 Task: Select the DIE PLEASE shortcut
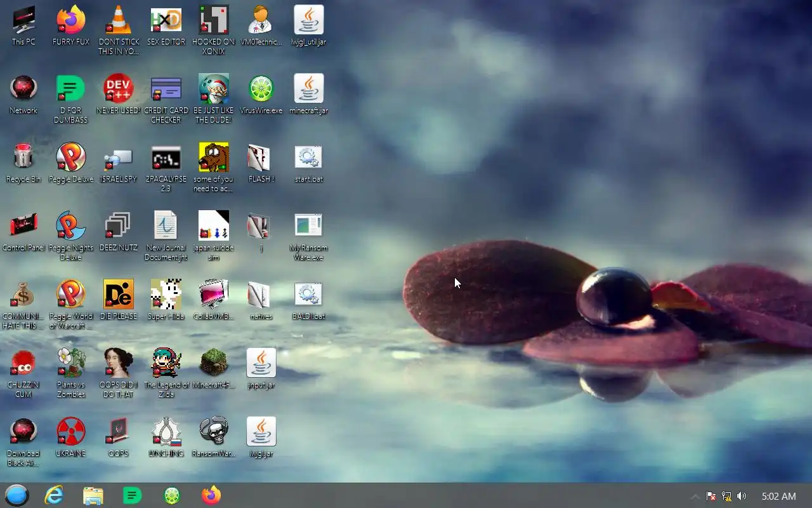coord(119,300)
